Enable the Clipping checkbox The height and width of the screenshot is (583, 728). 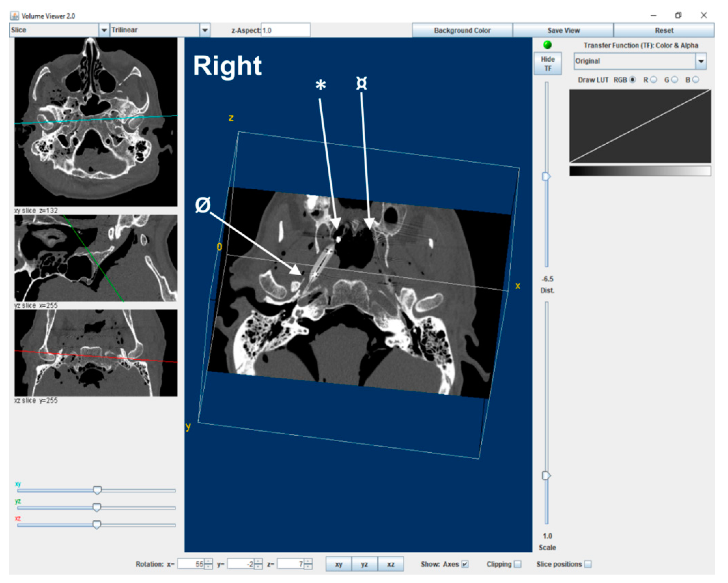coord(518,564)
